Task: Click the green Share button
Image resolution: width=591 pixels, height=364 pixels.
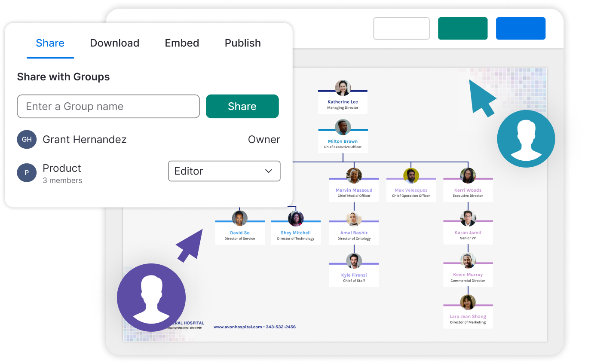Action: [242, 106]
